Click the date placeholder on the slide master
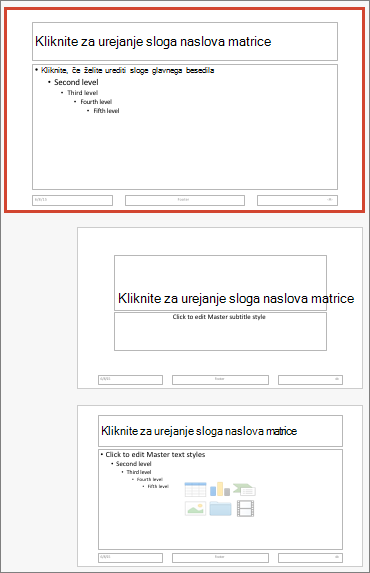Screen dimensions: 370x573 [x=72, y=200]
